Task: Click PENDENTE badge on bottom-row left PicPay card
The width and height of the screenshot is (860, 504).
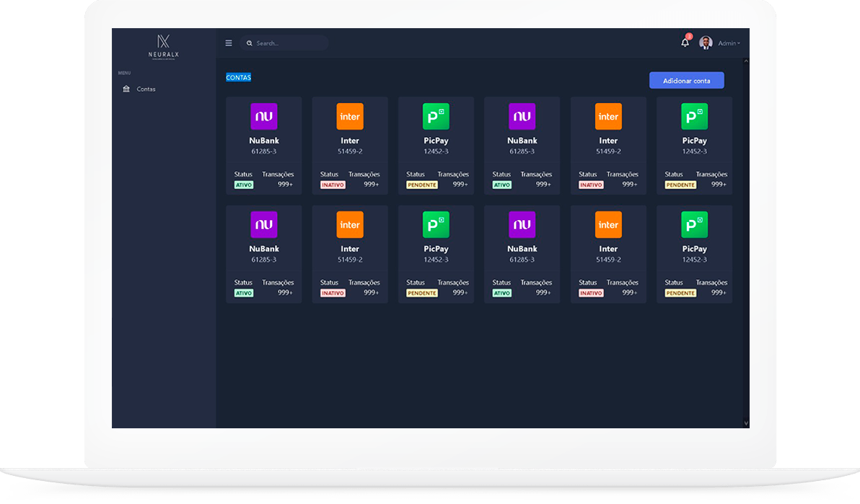Action: [x=422, y=293]
